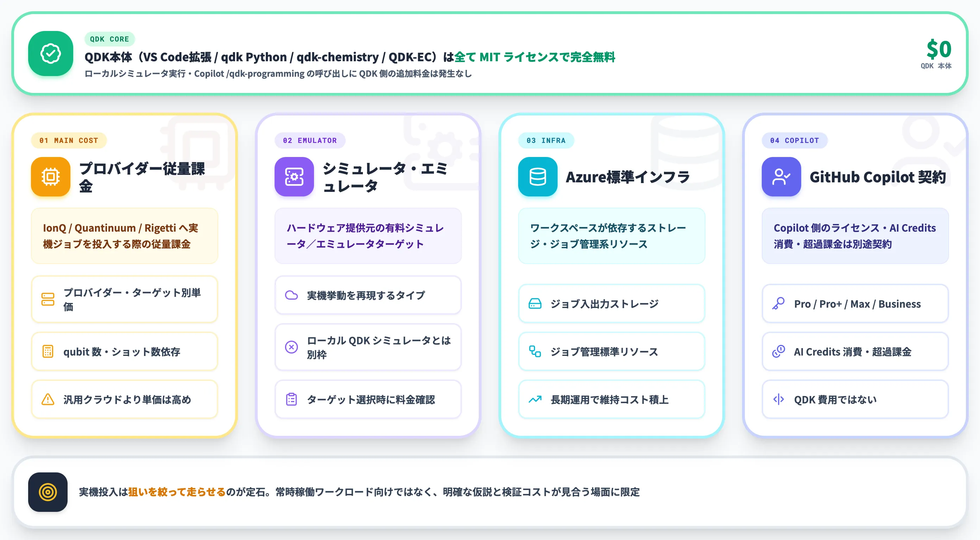Click the ジョブ入出力ストレージ row text
This screenshot has width=980, height=540.
point(604,304)
